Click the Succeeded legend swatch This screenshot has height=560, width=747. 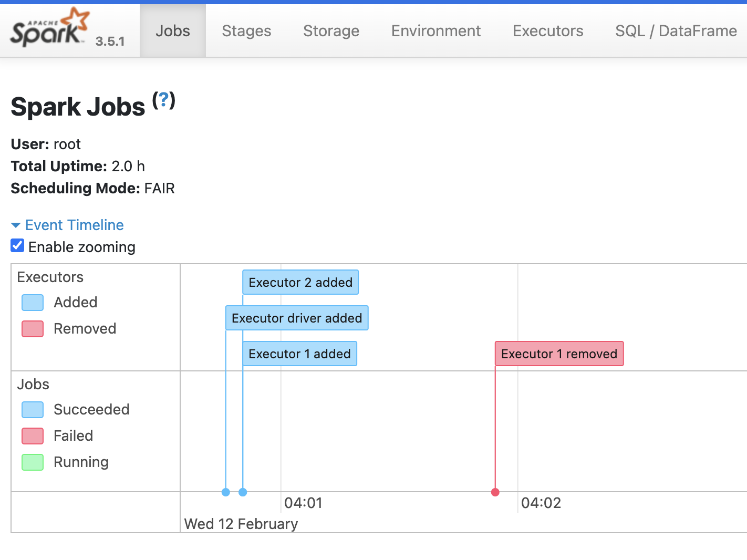32,409
